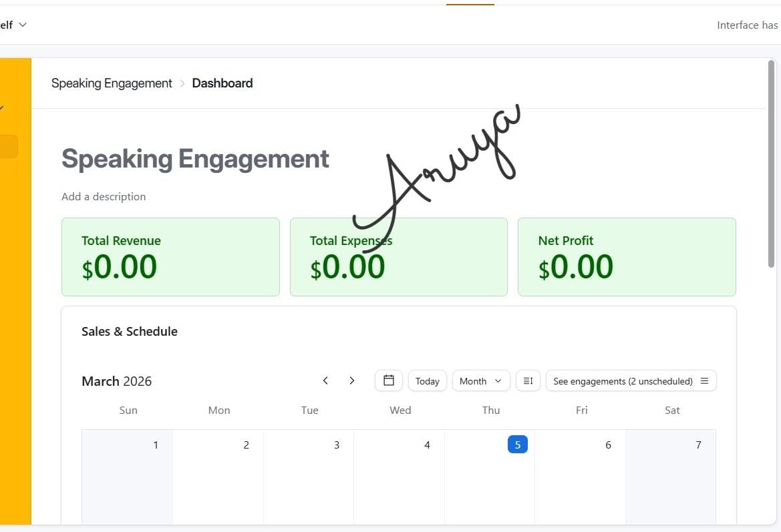Image resolution: width=781 pixels, height=532 pixels.
Task: Select March 5 on the calendar
Action: tap(518, 445)
